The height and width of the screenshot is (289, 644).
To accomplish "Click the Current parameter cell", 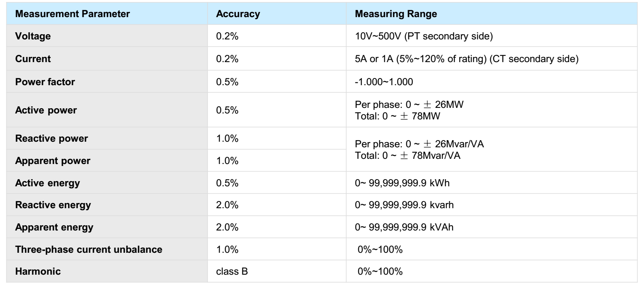I will [33, 59].
